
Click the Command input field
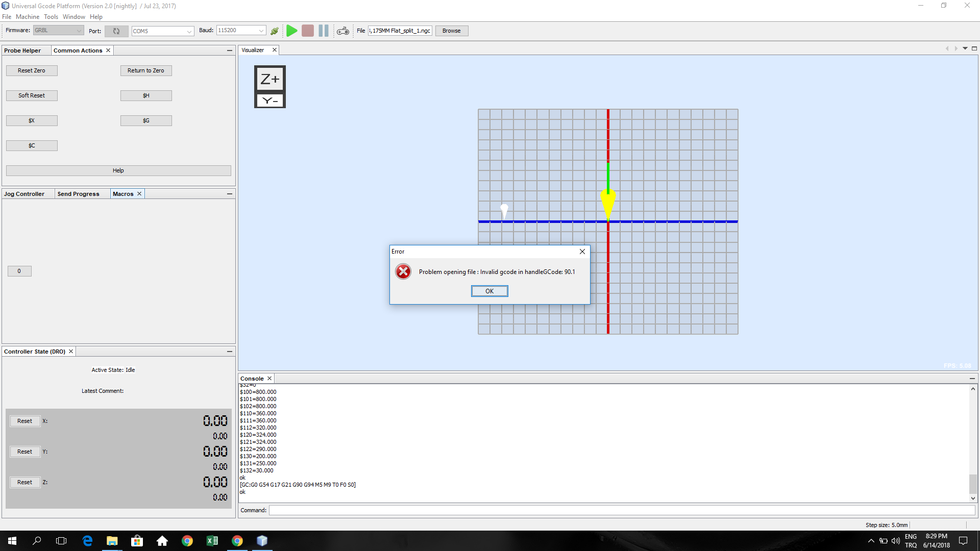[622, 510]
